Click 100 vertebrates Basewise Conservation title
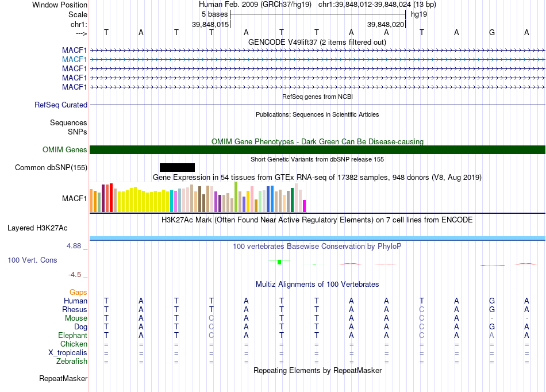The image size is (546, 392). pos(317,247)
